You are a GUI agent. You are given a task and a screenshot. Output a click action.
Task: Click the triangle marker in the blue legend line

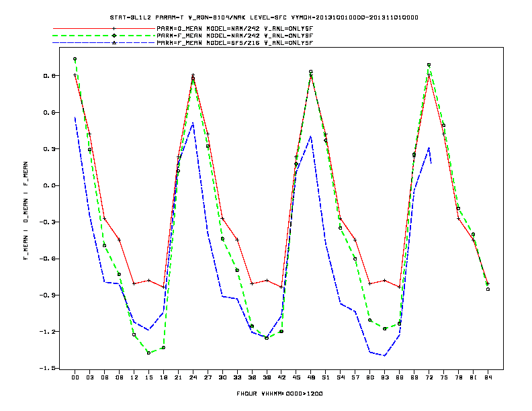[114, 43]
